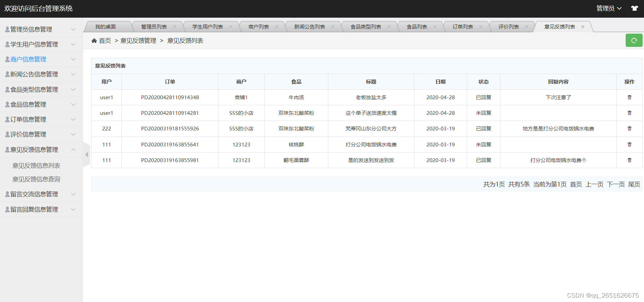Viewport: 644px width, 302px height.
Task: Switch to 订单列表 tab
Action: [x=463, y=26]
